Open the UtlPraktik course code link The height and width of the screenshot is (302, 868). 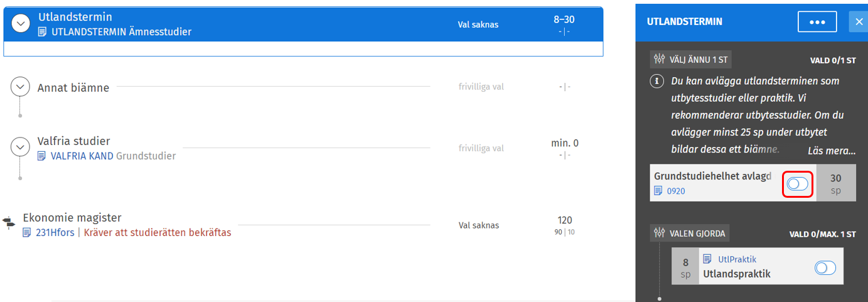[x=737, y=259]
